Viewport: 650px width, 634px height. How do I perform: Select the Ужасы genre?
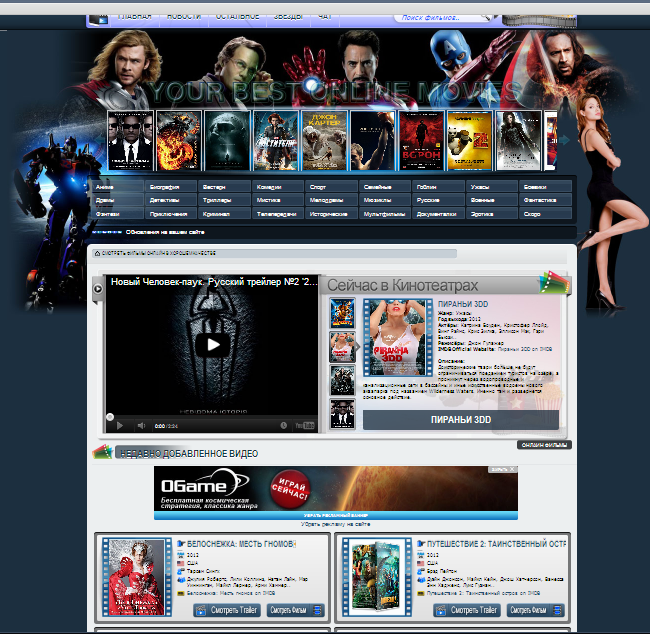pyautogui.click(x=492, y=187)
